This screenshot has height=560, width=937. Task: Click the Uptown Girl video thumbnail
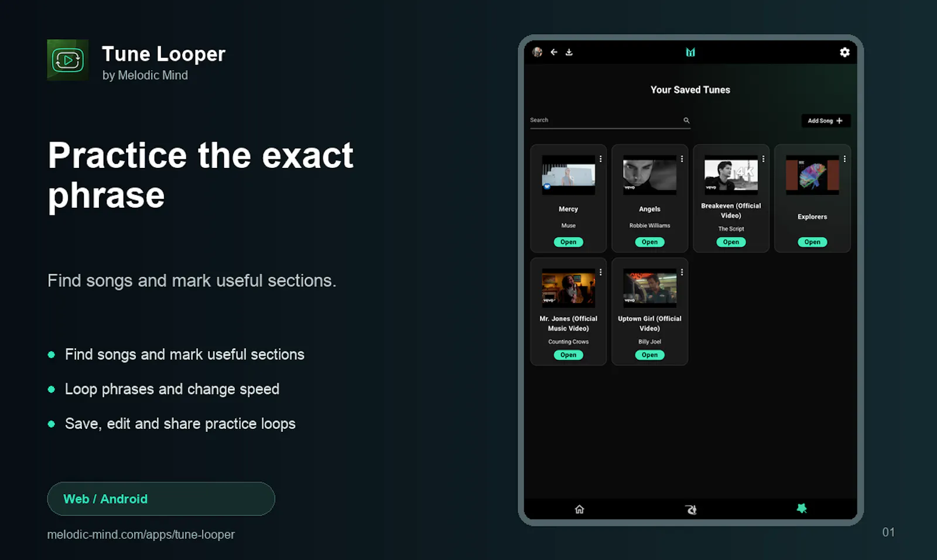(649, 288)
